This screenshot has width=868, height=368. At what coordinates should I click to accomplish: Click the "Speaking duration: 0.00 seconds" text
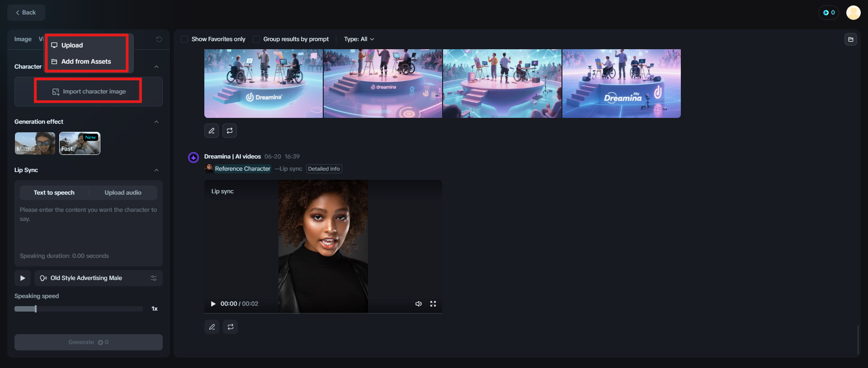pyautogui.click(x=64, y=256)
